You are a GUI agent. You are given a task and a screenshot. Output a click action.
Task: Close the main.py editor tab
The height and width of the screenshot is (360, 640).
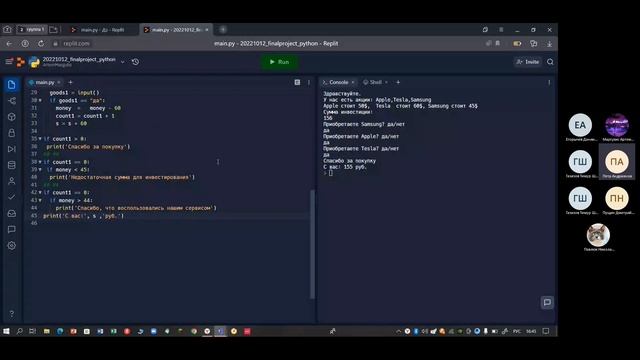59,82
